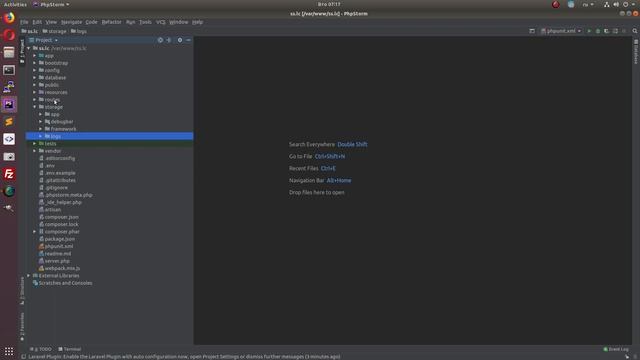Expand the app folder under ss.lc
Image resolution: width=640 pixels, height=360 pixels.
click(35, 56)
